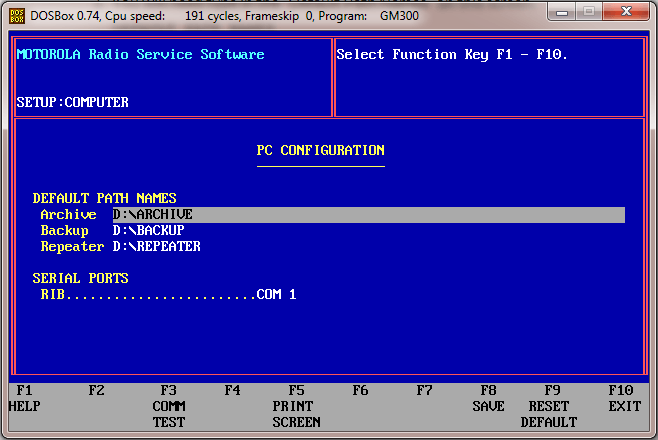Click the Repeater label
Viewport: 658px width, 440px height.
72,247
